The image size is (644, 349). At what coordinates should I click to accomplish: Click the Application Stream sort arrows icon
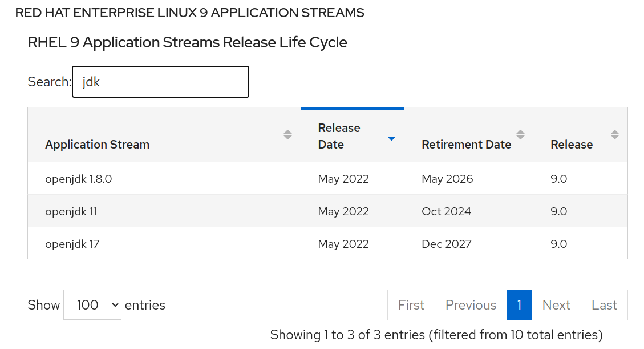(287, 135)
